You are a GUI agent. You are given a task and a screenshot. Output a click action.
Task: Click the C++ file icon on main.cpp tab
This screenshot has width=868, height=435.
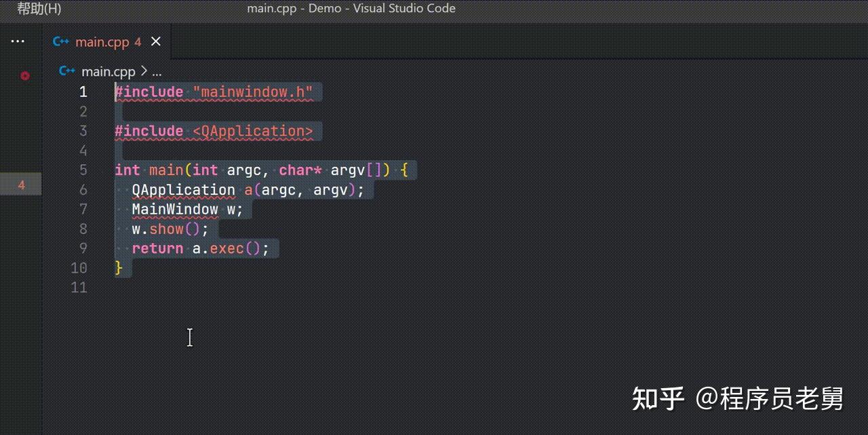(x=61, y=41)
